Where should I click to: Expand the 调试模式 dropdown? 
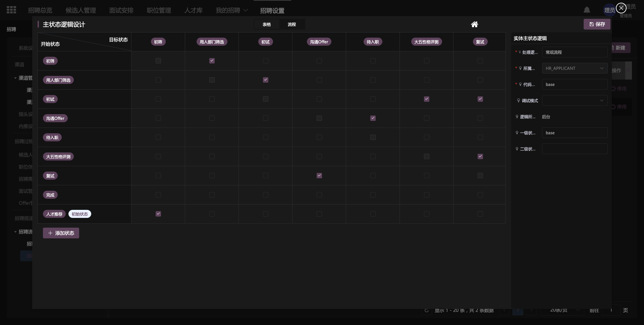574,100
